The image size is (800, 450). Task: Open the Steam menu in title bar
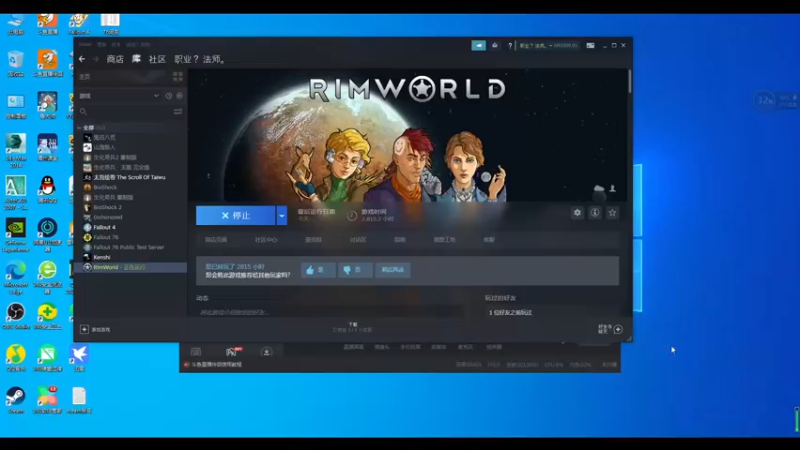pos(85,44)
